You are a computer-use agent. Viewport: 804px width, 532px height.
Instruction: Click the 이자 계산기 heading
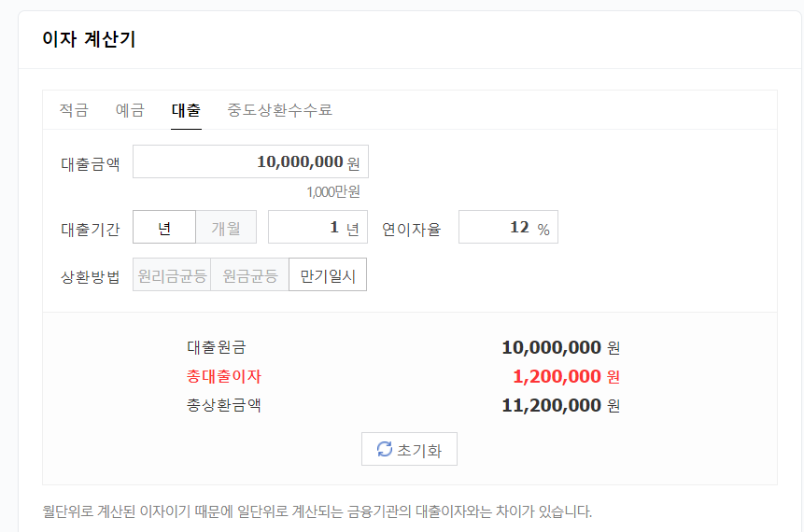pos(90,40)
